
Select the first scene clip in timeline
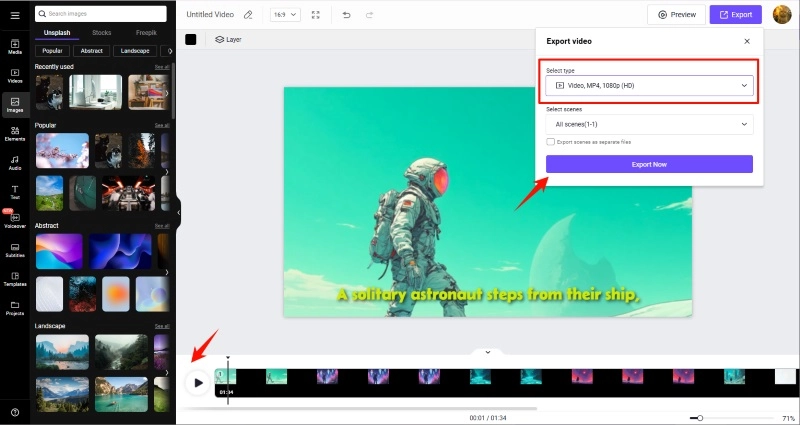coord(225,377)
